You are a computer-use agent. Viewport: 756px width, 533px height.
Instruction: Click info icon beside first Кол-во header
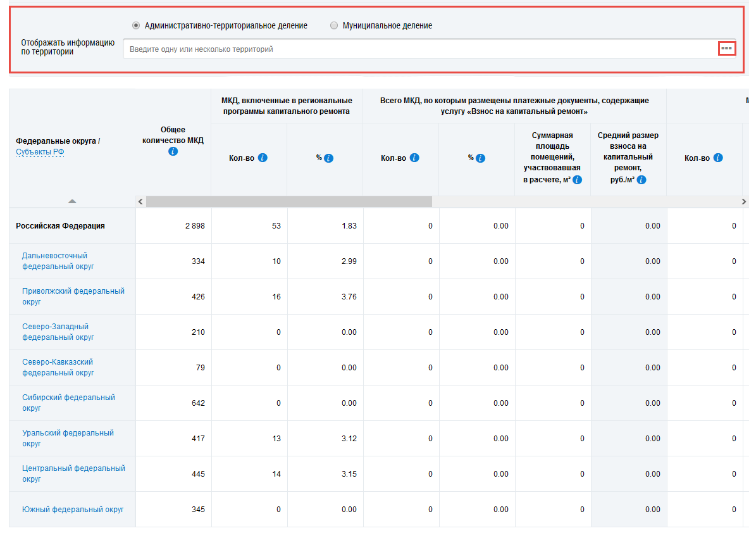click(263, 158)
